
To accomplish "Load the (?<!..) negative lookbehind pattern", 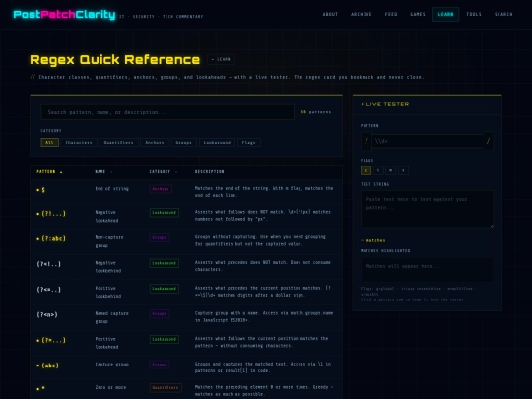I will point(186,267).
